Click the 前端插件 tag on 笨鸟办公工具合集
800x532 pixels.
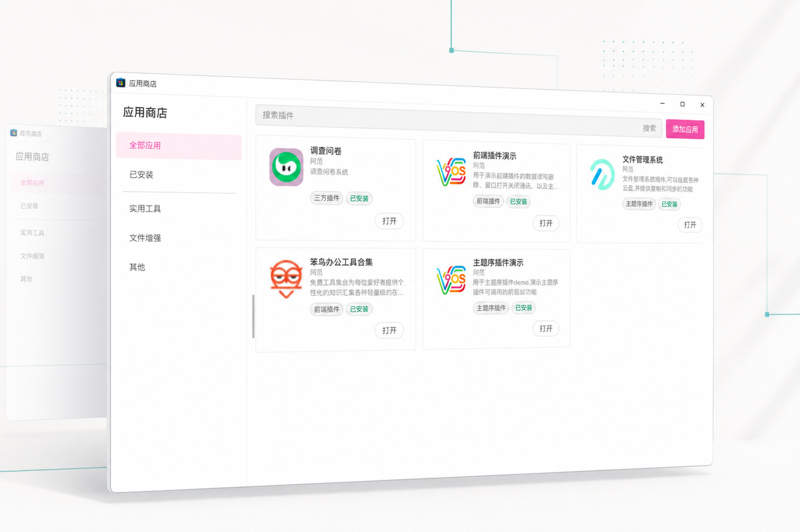[x=327, y=309]
